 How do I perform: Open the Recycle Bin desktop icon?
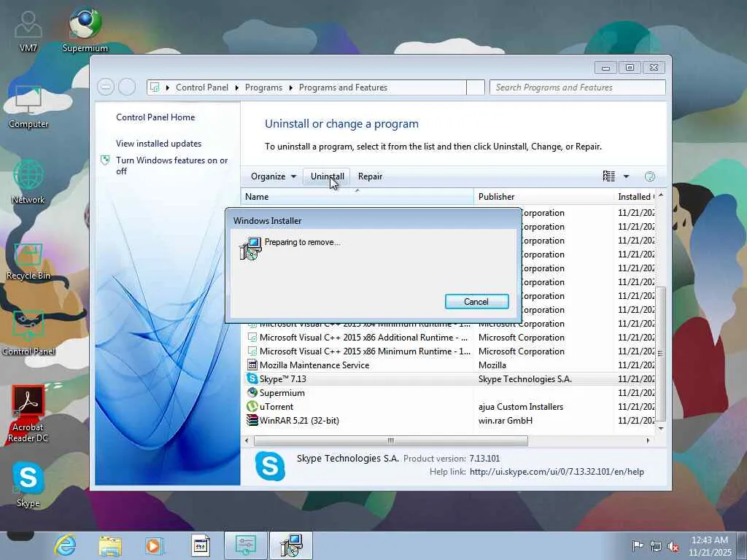click(x=28, y=261)
